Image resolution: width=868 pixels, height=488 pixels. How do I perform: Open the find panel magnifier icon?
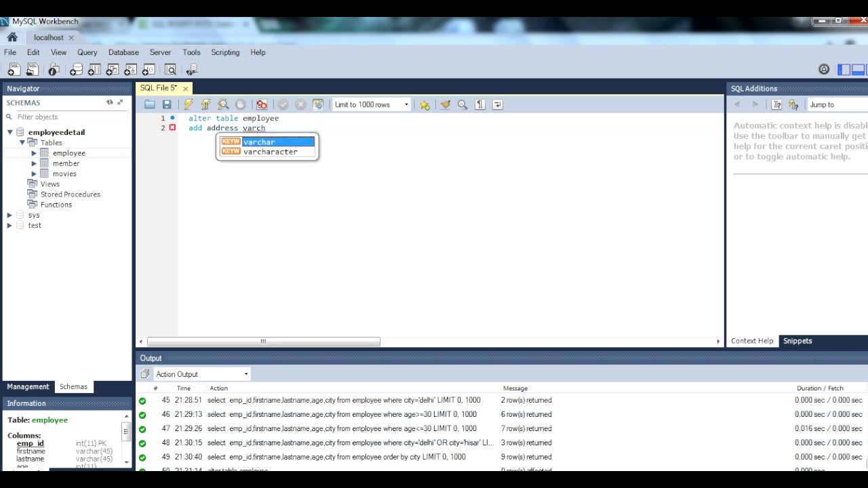tap(462, 104)
